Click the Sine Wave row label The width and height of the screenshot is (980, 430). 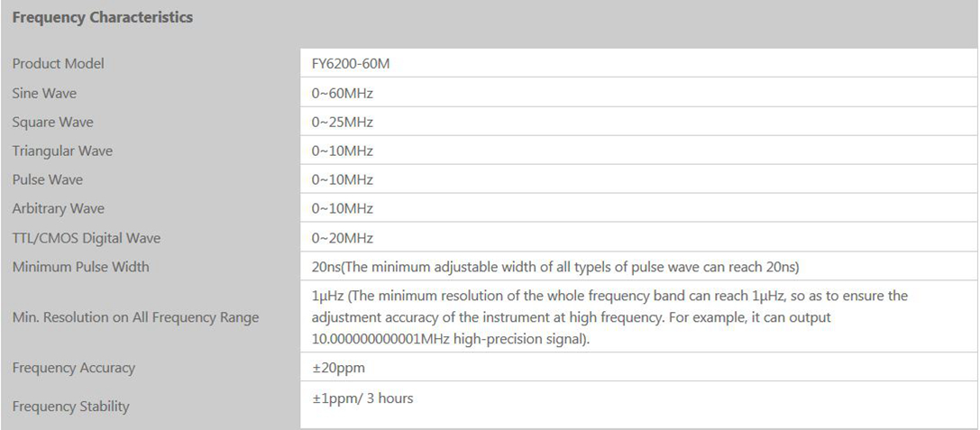[x=44, y=93]
